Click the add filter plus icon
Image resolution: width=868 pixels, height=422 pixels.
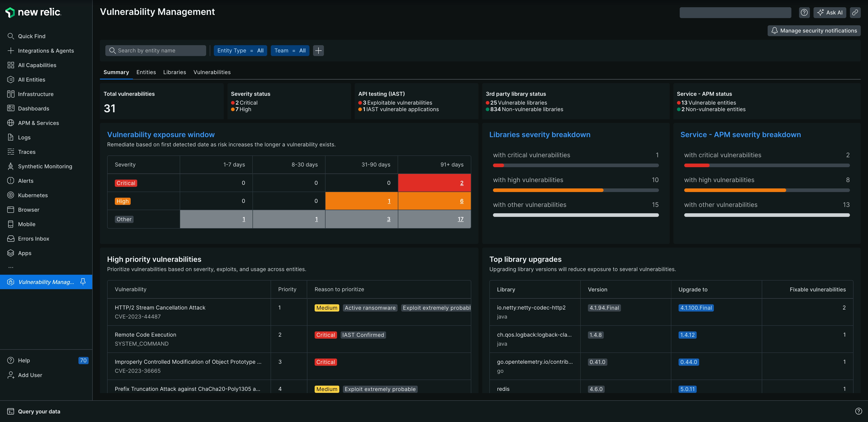pyautogui.click(x=319, y=50)
